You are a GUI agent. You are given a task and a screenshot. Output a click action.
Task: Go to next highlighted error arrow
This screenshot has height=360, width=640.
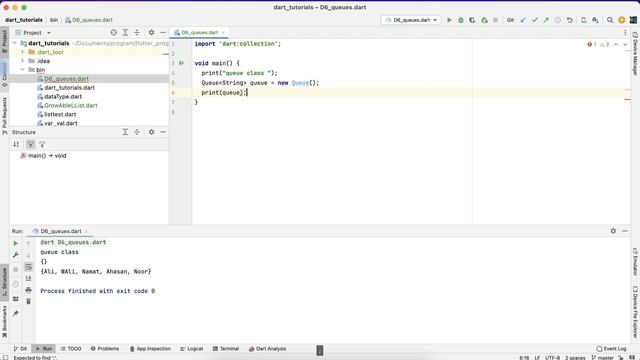[625, 44]
